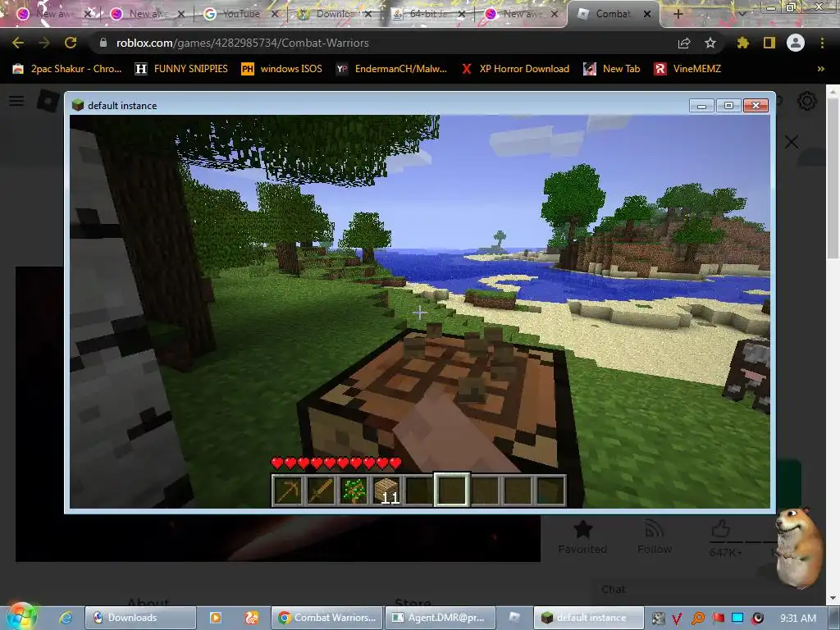Open the Roblox hamburger menu
This screenshot has width=840, height=630.
click(16, 101)
